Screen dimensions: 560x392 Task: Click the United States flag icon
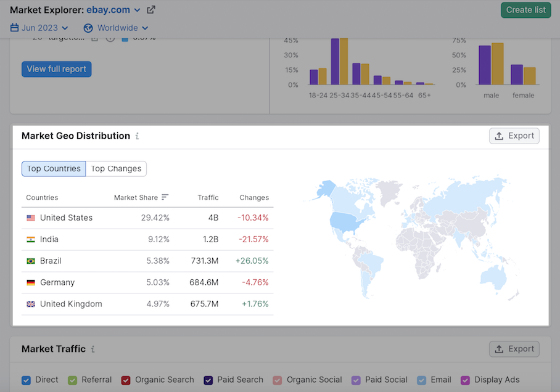(x=31, y=218)
